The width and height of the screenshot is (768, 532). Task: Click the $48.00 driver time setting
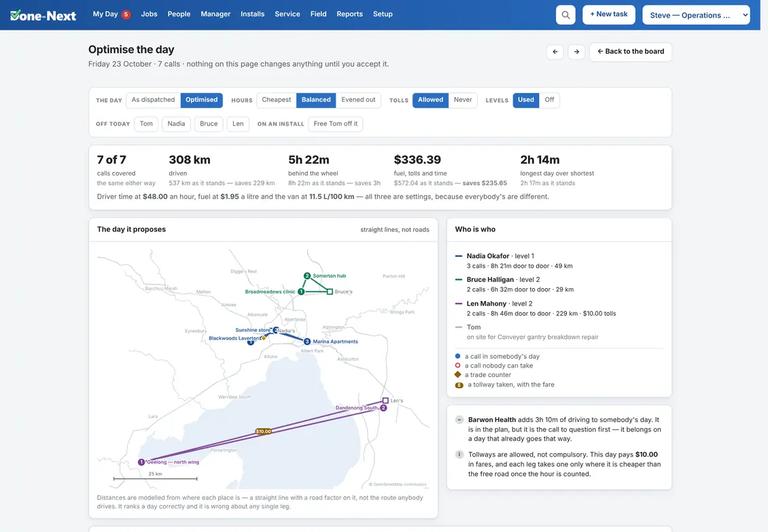(x=155, y=197)
